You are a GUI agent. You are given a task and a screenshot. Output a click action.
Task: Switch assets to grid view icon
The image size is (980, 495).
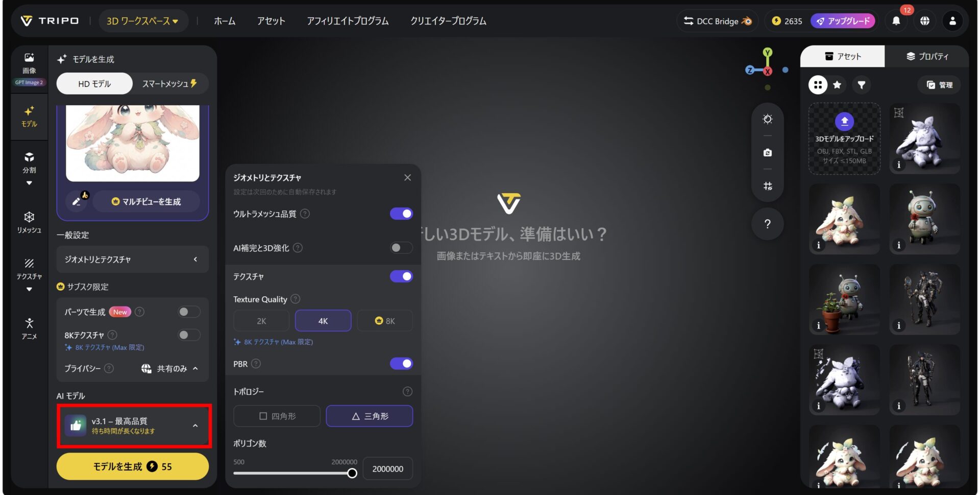pos(818,85)
